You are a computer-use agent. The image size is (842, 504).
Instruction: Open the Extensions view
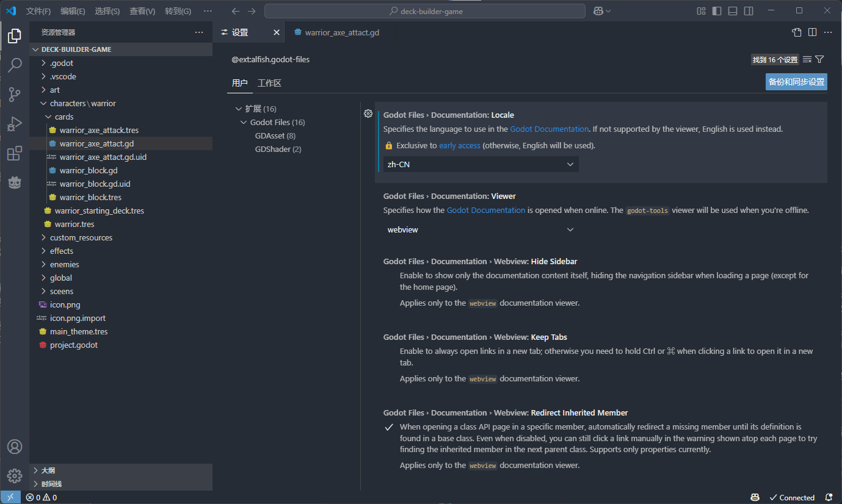click(15, 153)
